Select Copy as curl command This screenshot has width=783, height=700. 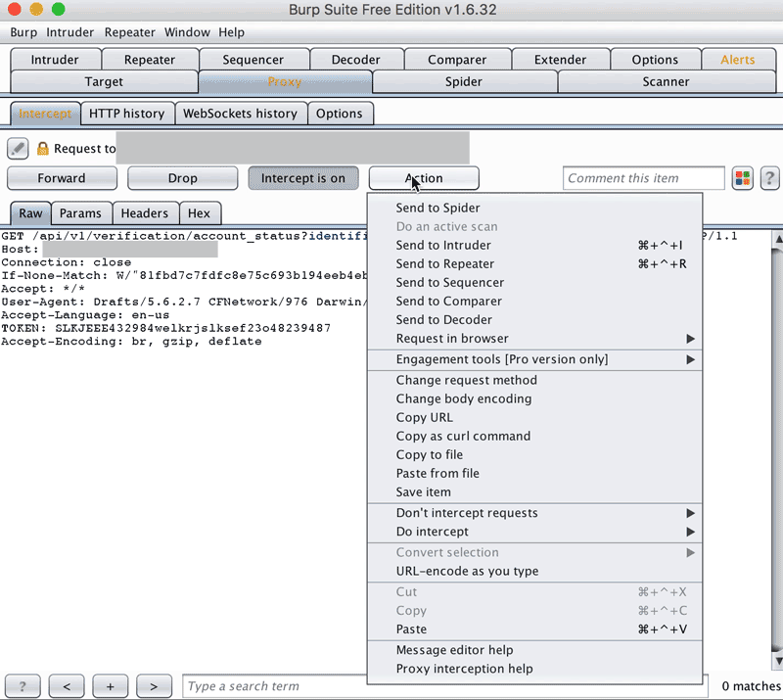pos(534,437)
